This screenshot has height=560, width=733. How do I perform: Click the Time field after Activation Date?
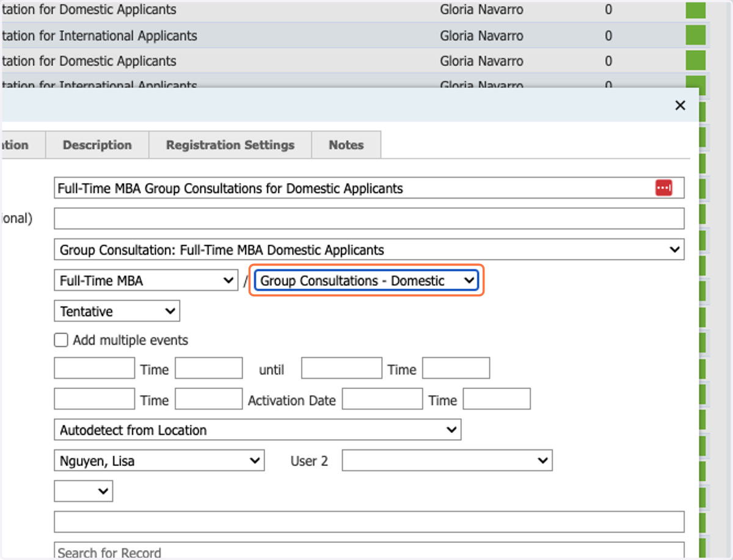coord(497,399)
